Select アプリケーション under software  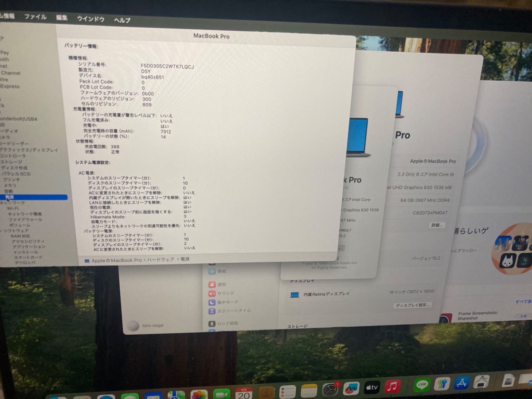click(29, 247)
